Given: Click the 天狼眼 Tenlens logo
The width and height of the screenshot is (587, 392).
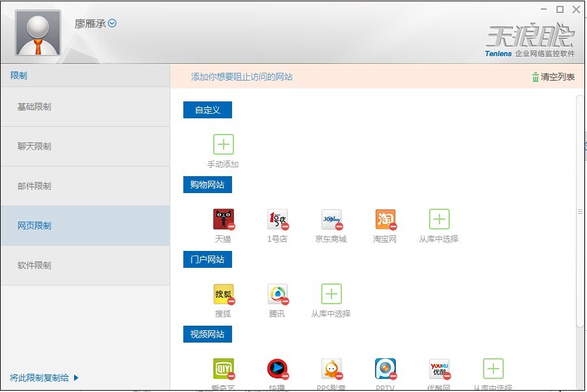Looking at the screenshot, I should coord(530,40).
